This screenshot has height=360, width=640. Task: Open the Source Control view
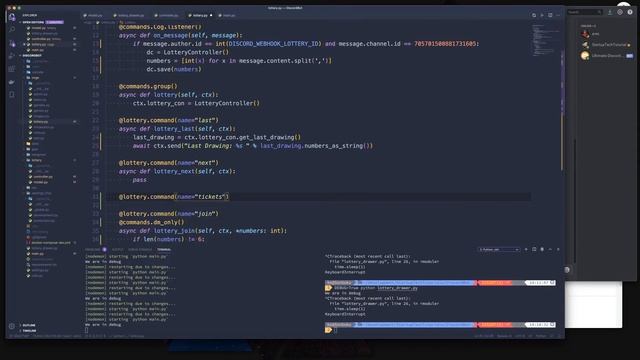[x=12, y=43]
